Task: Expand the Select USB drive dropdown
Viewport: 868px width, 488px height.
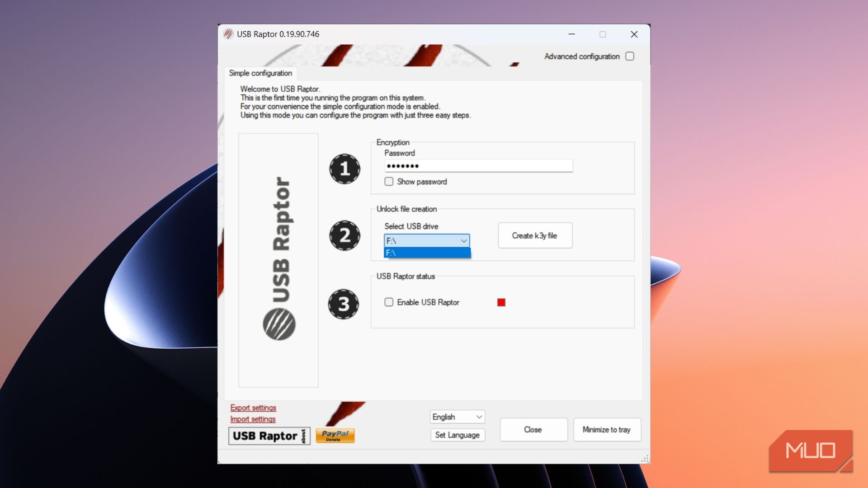Action: (x=427, y=241)
